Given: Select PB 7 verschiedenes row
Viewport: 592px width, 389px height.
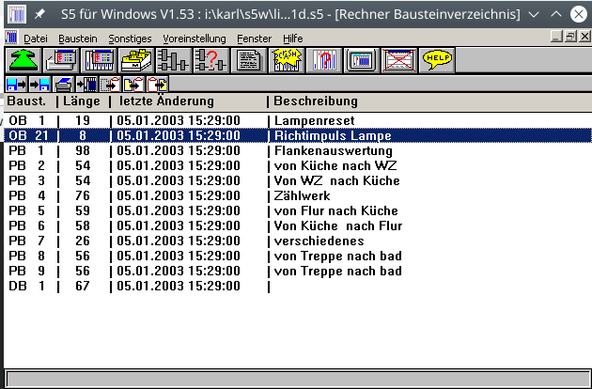Looking at the screenshot, I should [298, 241].
